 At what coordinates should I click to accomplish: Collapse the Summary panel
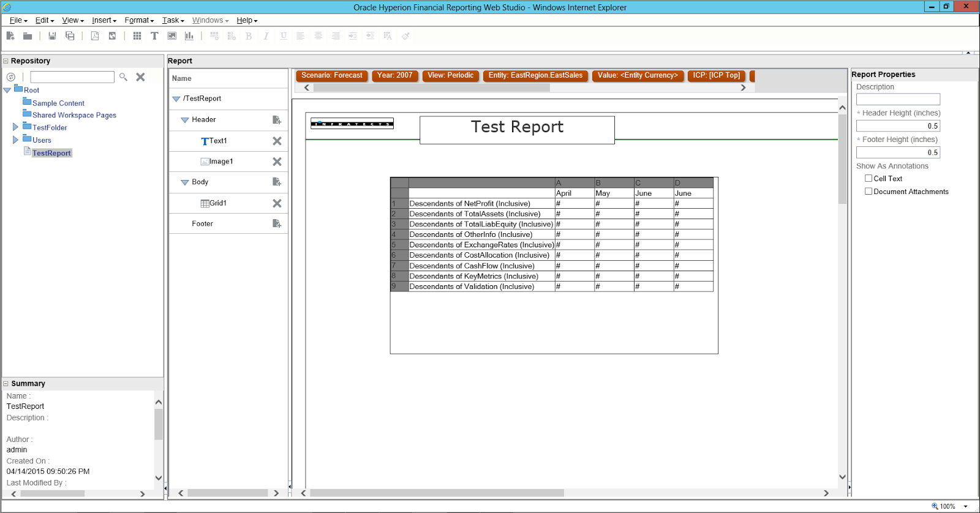click(x=6, y=384)
